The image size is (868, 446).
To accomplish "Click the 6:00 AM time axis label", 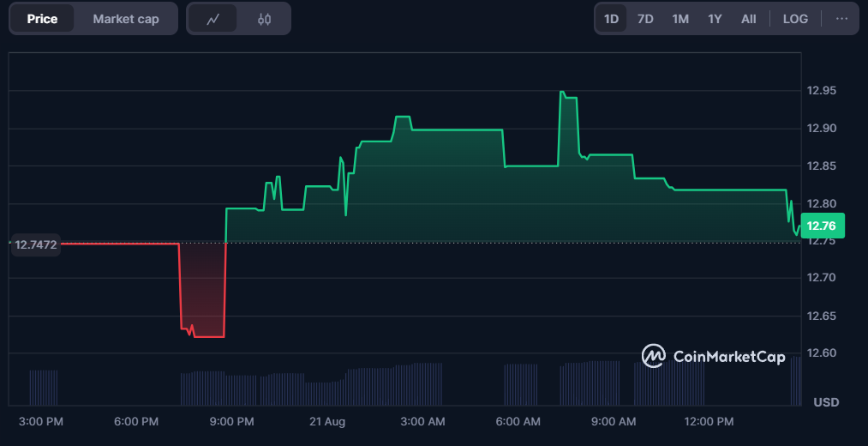I will (518, 422).
